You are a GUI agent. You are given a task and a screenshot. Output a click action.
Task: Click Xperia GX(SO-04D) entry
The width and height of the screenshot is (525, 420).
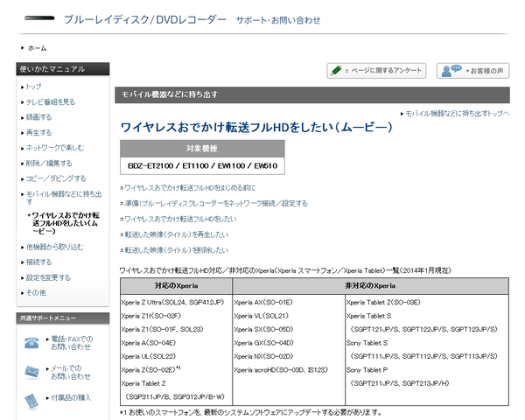[x=264, y=343]
